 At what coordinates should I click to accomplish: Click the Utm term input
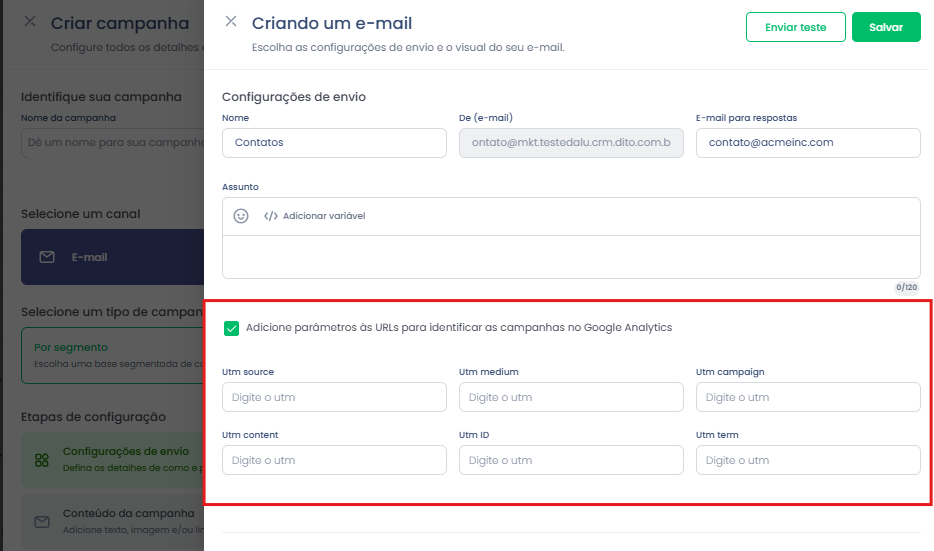[808, 460]
